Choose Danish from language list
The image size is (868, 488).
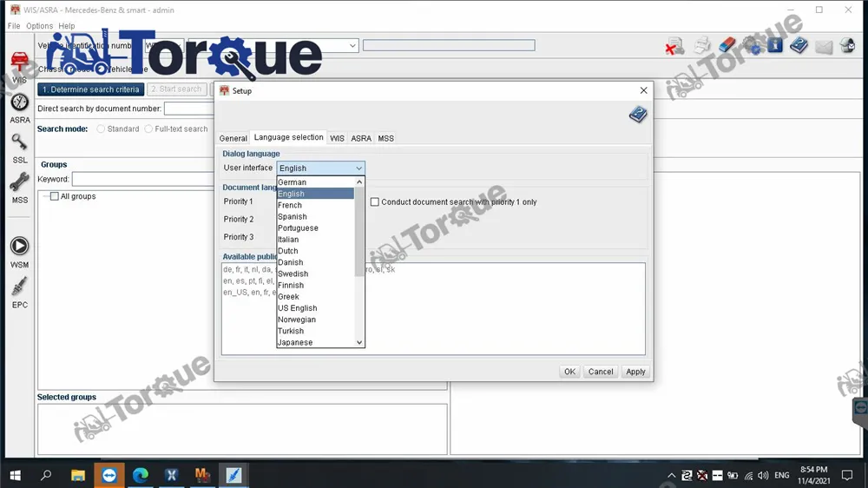315,262
